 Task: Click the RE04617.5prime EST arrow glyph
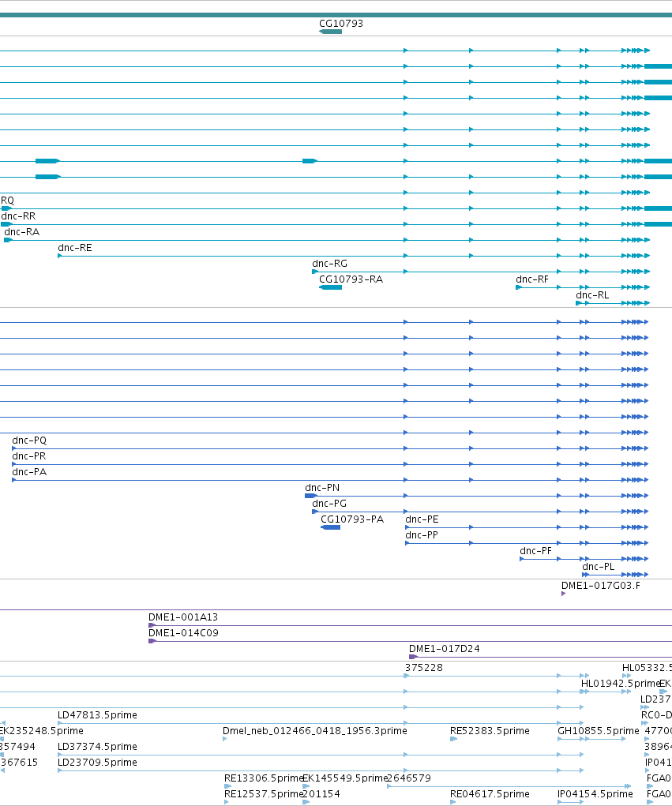(x=452, y=802)
